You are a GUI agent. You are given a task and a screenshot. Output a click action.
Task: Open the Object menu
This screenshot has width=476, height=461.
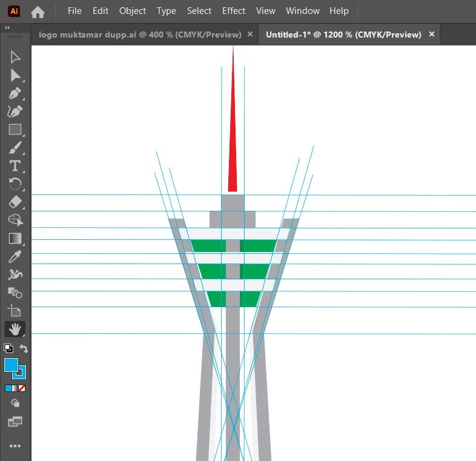(133, 11)
